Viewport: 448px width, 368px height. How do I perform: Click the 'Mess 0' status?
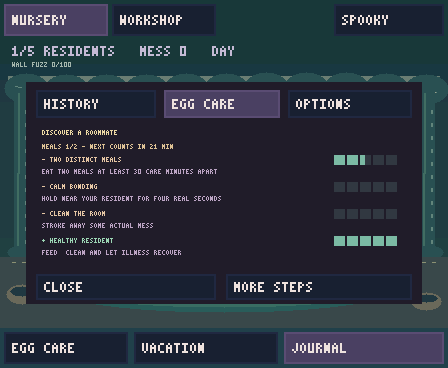[x=163, y=51]
